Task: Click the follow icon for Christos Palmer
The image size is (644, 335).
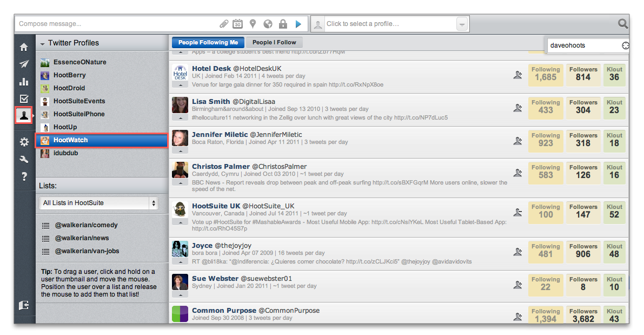Action: coord(517,173)
